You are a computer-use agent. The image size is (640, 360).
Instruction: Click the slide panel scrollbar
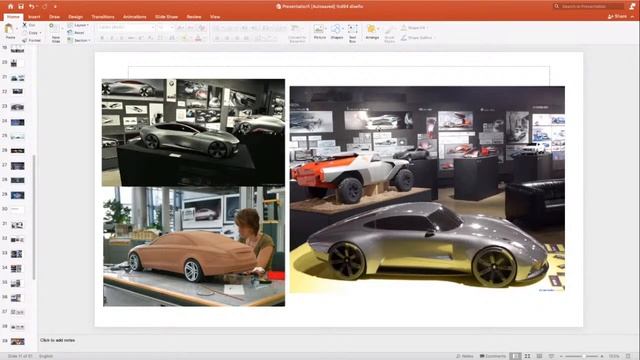(x=34, y=216)
